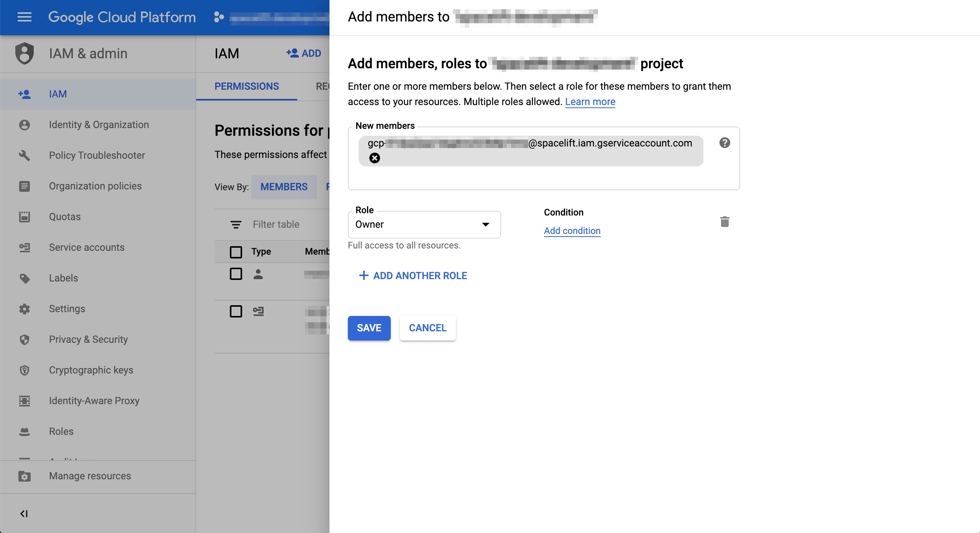
Task: Click the ADD member button in IAM header
Action: click(x=304, y=53)
